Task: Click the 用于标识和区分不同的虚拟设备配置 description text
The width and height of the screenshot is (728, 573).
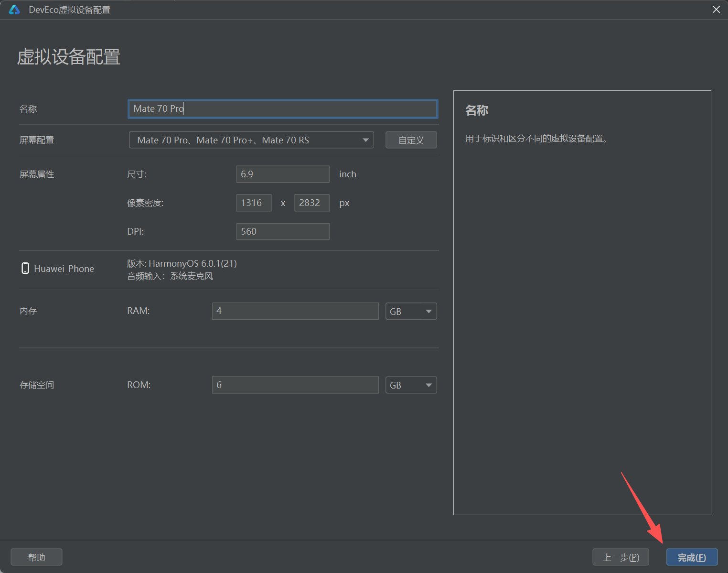Action: pos(536,139)
